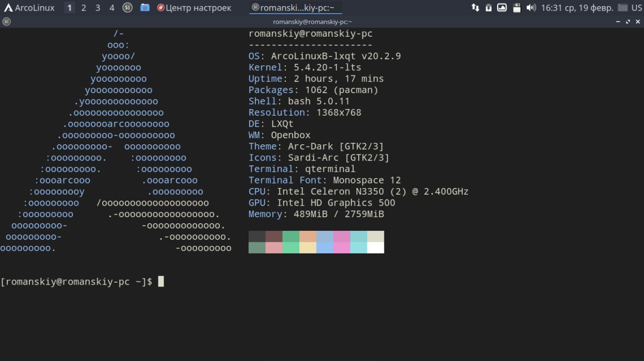Click the white color block in neofetch palette
This screenshot has width=644, height=361.
375,248
